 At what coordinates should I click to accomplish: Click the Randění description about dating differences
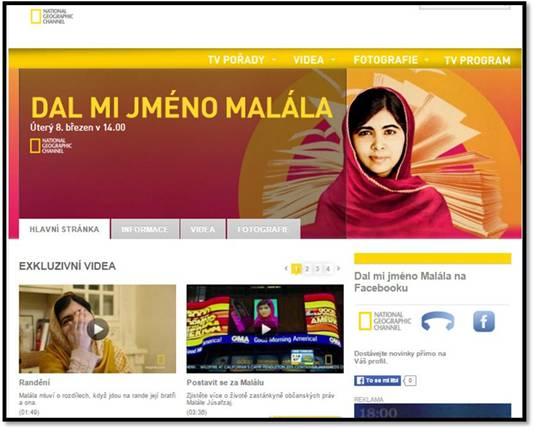(x=97, y=399)
